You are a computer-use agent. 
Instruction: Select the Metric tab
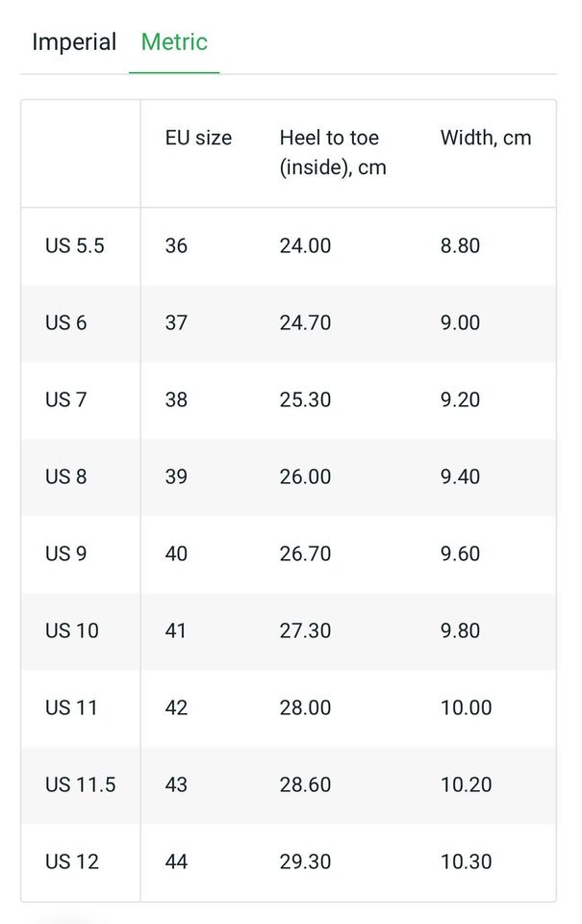click(174, 42)
